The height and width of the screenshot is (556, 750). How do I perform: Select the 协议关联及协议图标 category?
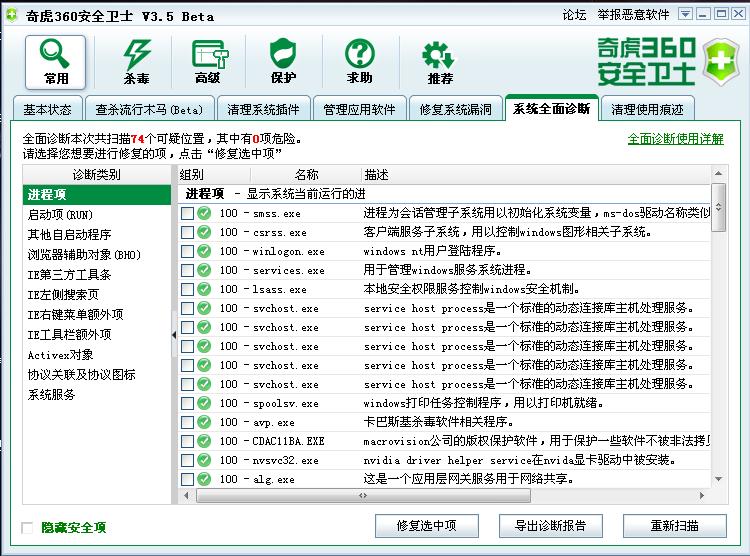97,375
